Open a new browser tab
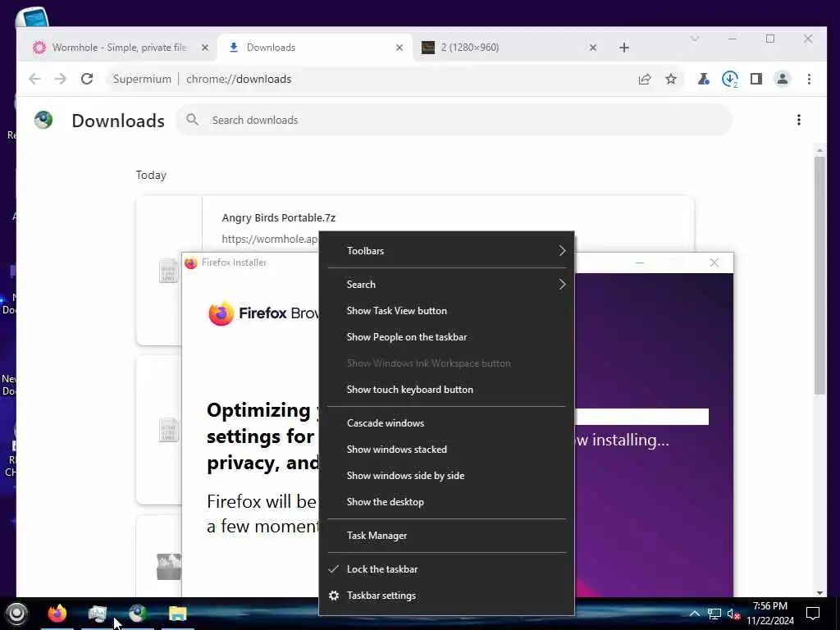 624,48
